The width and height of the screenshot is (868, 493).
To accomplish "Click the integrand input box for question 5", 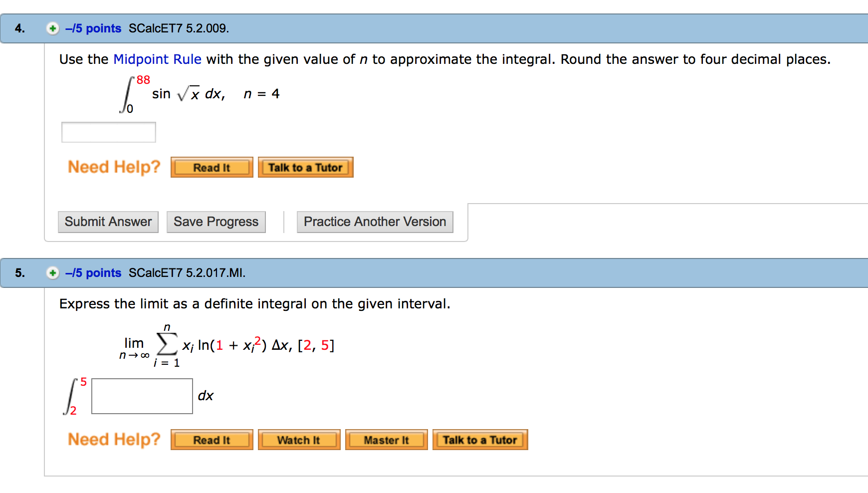I will pyautogui.click(x=142, y=396).
